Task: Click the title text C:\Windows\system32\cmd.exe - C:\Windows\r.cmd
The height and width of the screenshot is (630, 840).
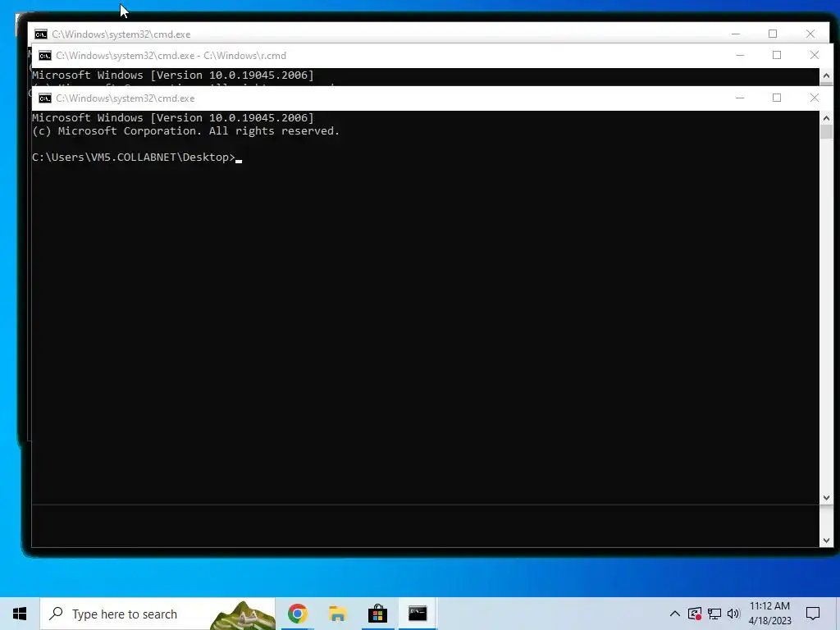Action: 171,56
